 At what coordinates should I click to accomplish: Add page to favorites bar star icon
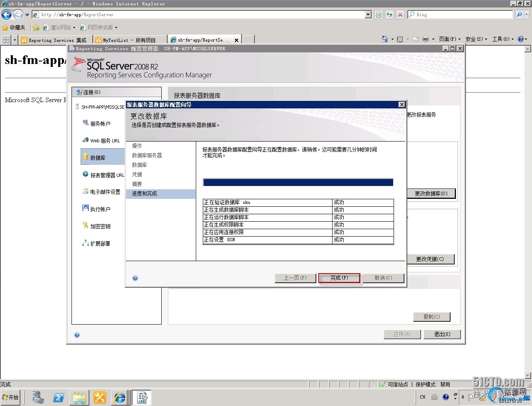click(x=36, y=28)
